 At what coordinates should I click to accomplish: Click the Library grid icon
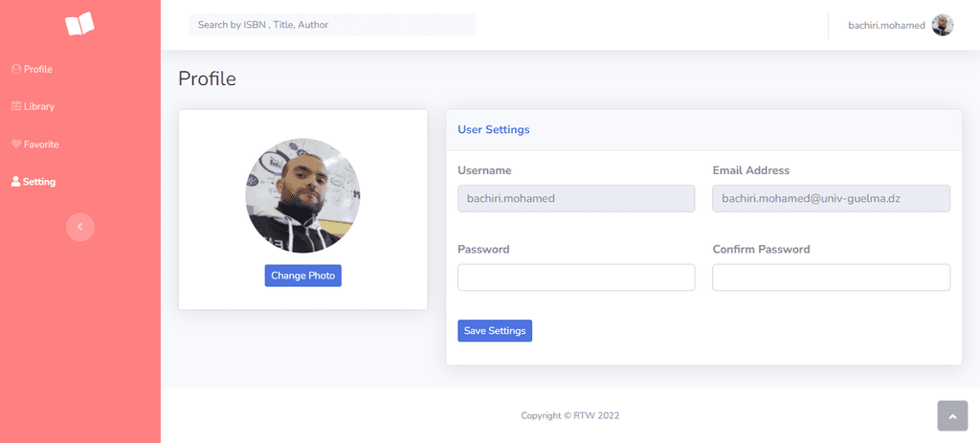(x=16, y=107)
